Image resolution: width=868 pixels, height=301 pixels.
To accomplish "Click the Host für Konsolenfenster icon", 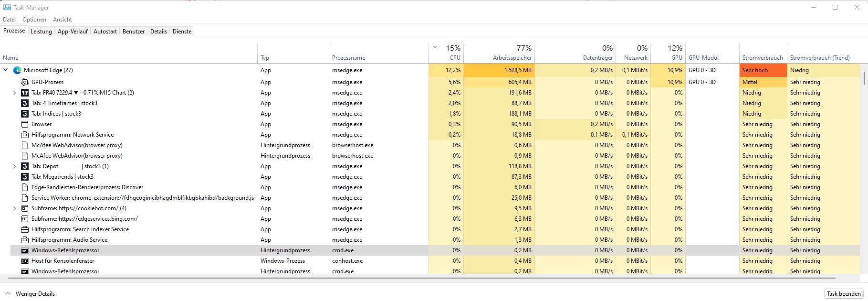I will click(25, 261).
